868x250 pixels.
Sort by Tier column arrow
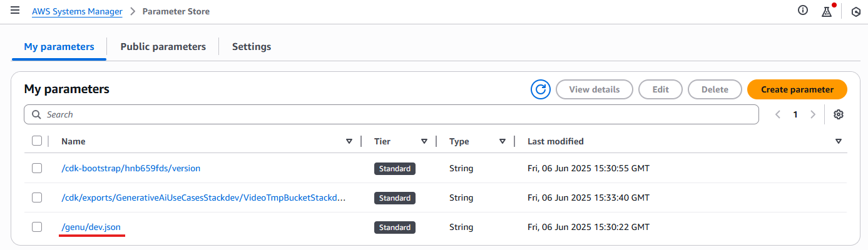pyautogui.click(x=424, y=141)
